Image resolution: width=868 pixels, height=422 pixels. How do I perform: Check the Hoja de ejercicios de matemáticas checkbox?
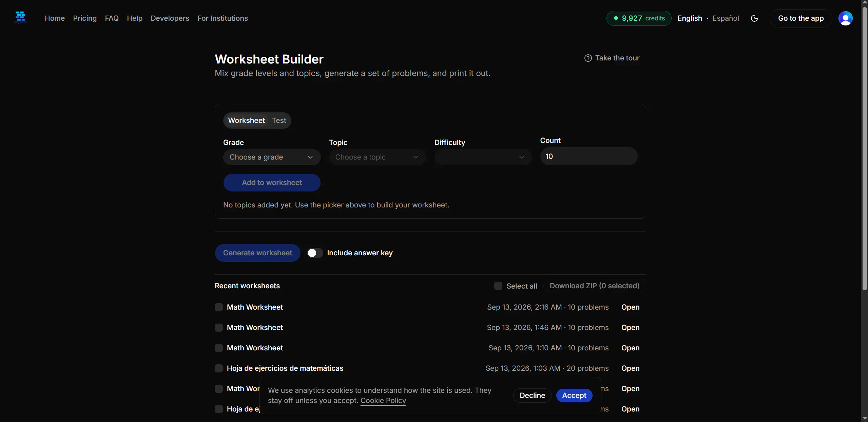(219, 368)
